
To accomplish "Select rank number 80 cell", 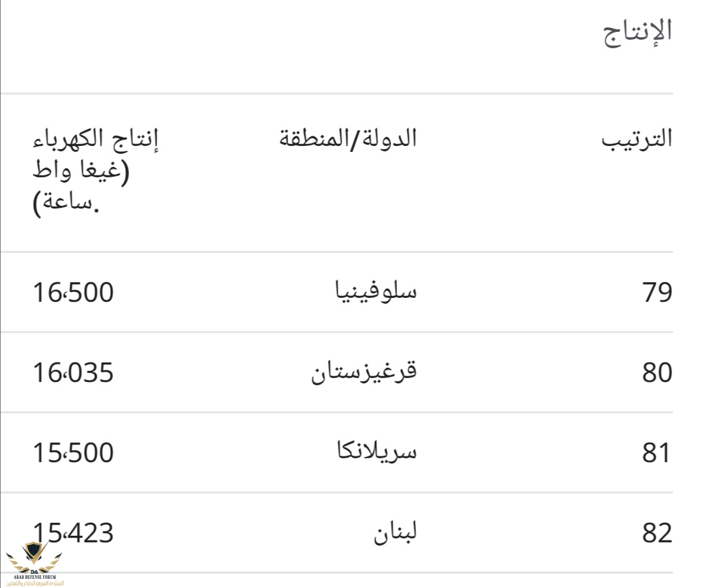I will coord(656,373).
